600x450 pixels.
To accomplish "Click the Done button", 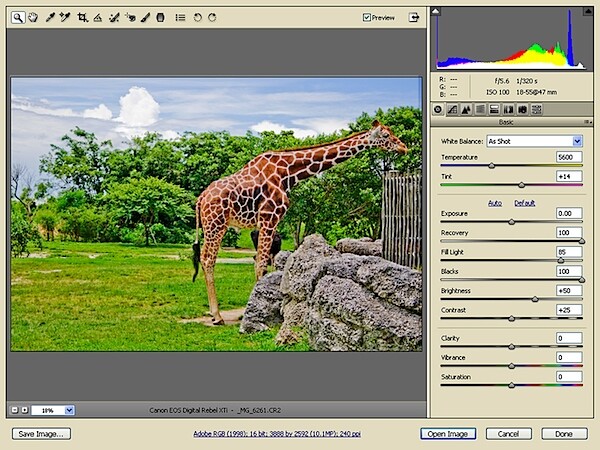I will click(564, 434).
